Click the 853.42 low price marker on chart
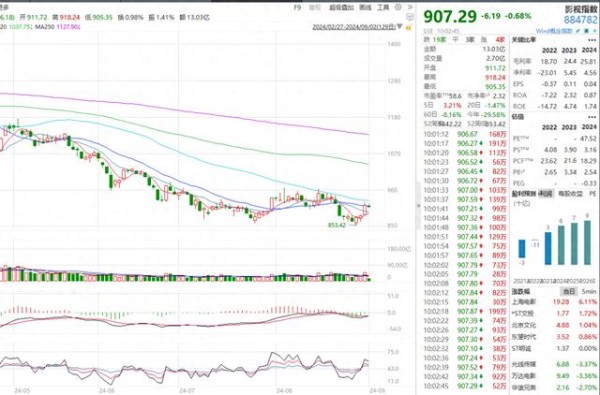This screenshot has height=395, width=600. coord(337,225)
